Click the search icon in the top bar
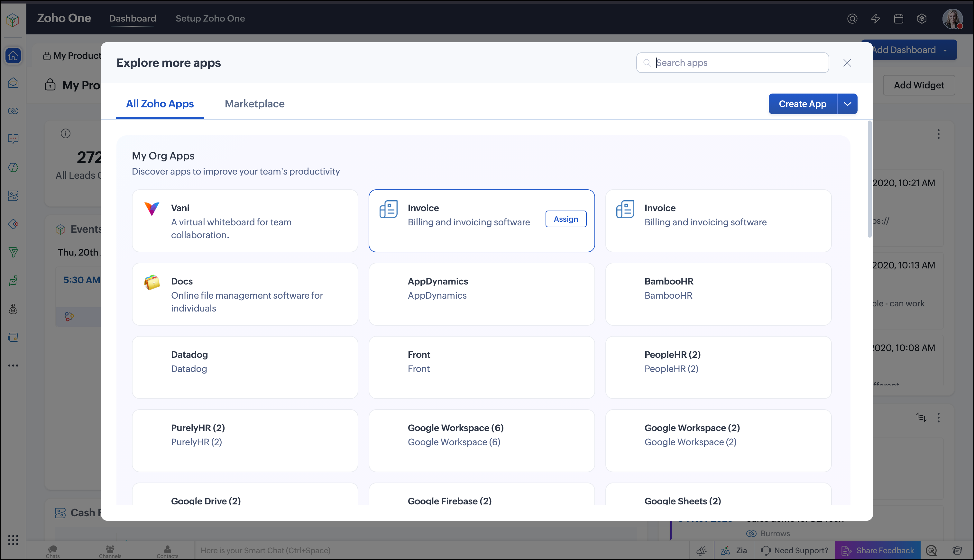 tap(852, 19)
